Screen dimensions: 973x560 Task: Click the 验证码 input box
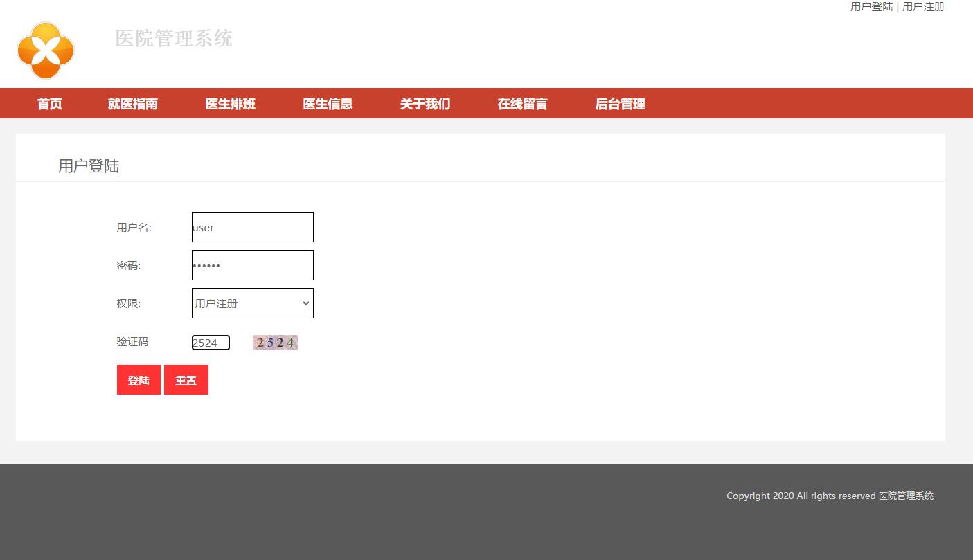click(x=211, y=342)
